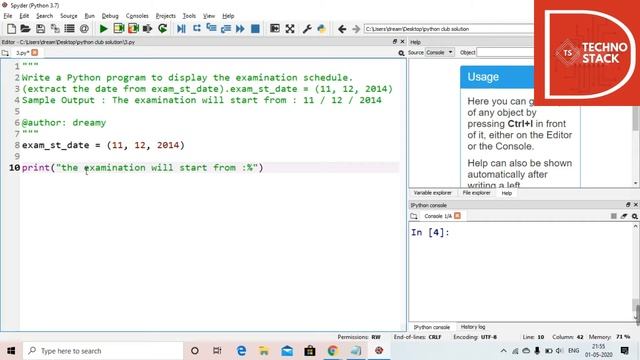
Task: Continue execution debug icon
Action: click(240, 29)
